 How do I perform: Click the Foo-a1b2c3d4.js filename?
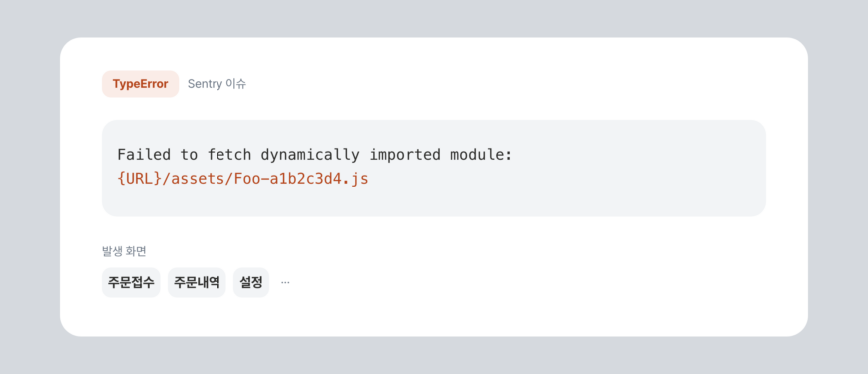pos(301,180)
